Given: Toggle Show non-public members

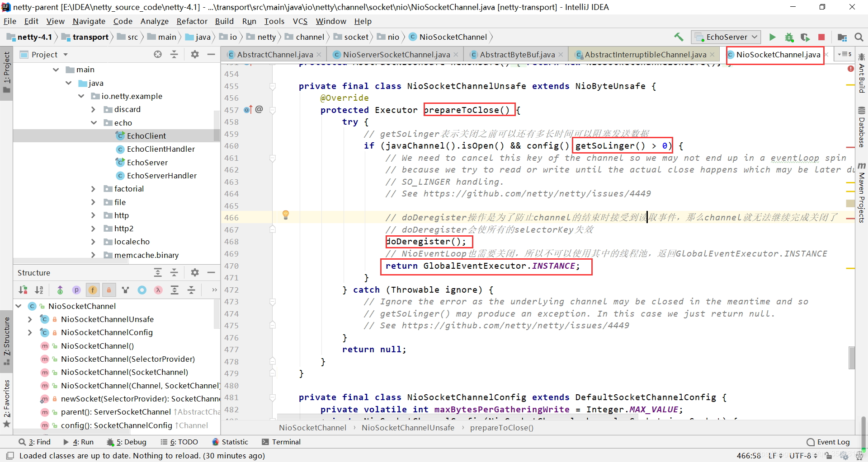Looking at the screenshot, I should click(109, 290).
